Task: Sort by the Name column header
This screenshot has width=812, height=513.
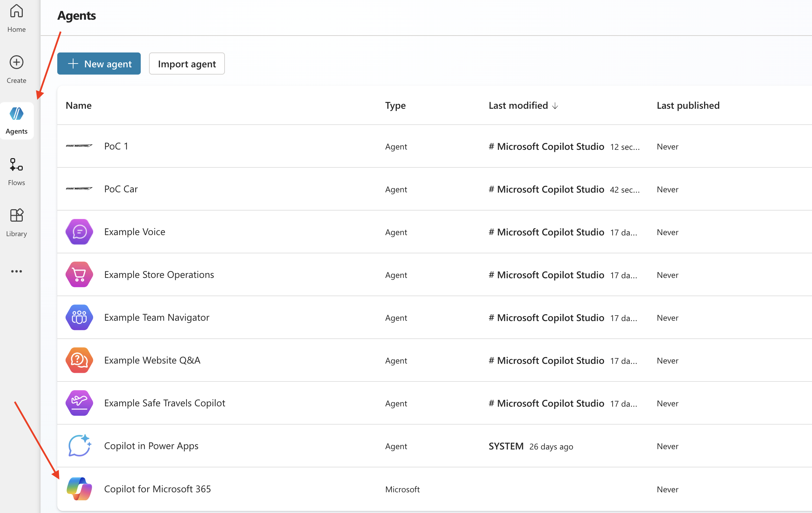Action: pos(79,105)
